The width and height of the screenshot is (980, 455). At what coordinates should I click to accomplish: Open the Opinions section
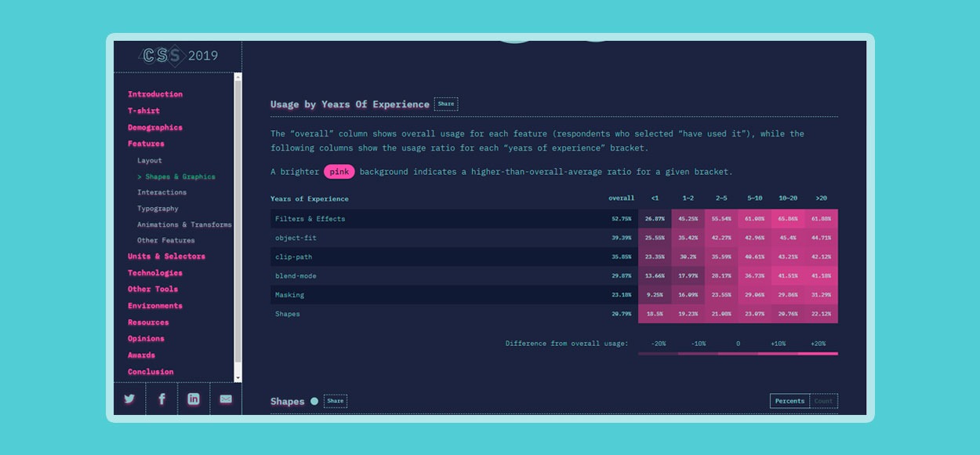pyautogui.click(x=146, y=339)
